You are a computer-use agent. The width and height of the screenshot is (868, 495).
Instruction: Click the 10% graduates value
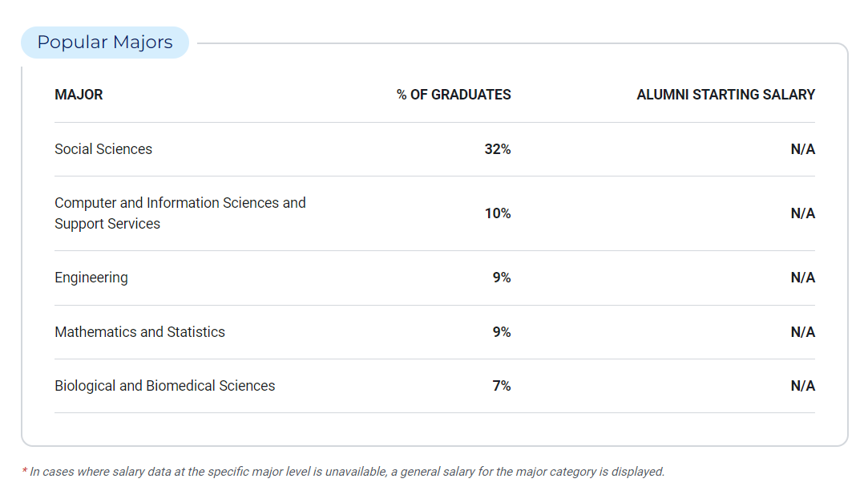[498, 213]
